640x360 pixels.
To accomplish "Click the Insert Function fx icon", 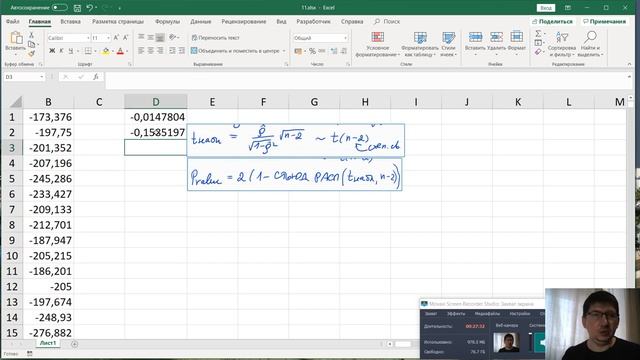I will [x=96, y=77].
